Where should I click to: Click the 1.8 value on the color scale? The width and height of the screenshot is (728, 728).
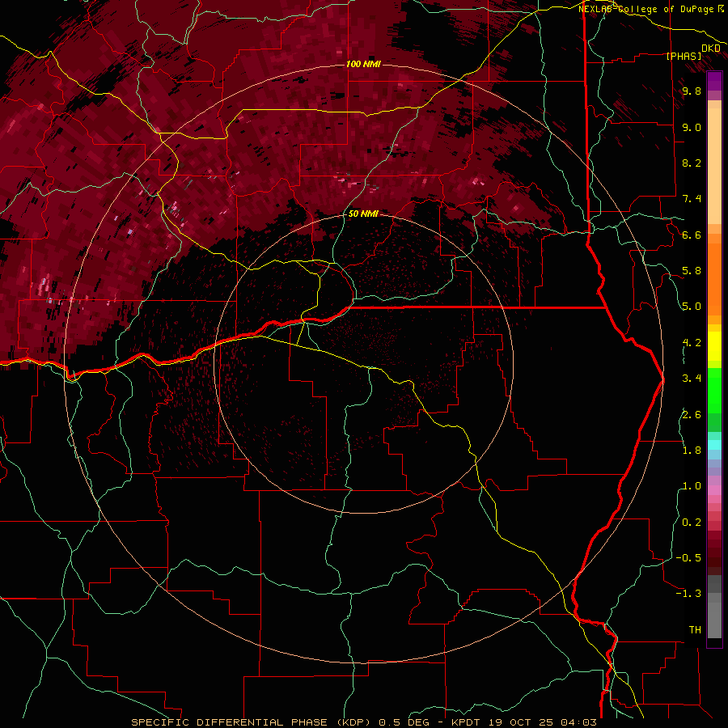[x=692, y=451]
